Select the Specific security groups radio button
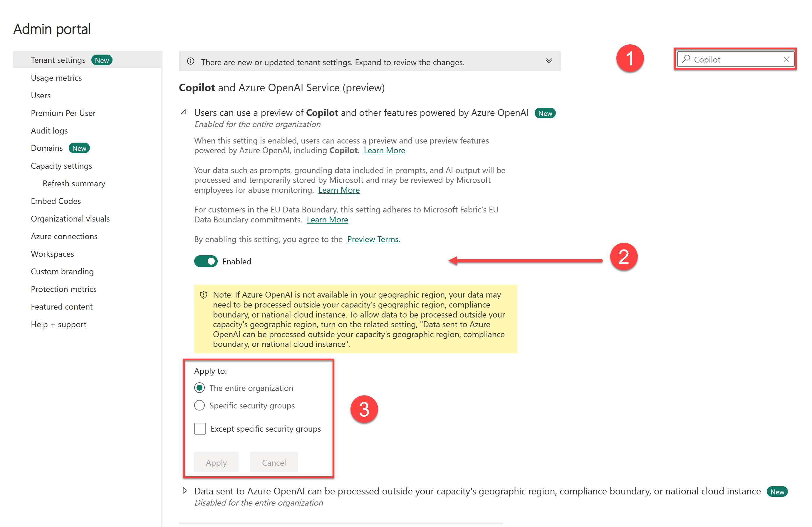This screenshot has height=527, width=812. click(x=200, y=405)
